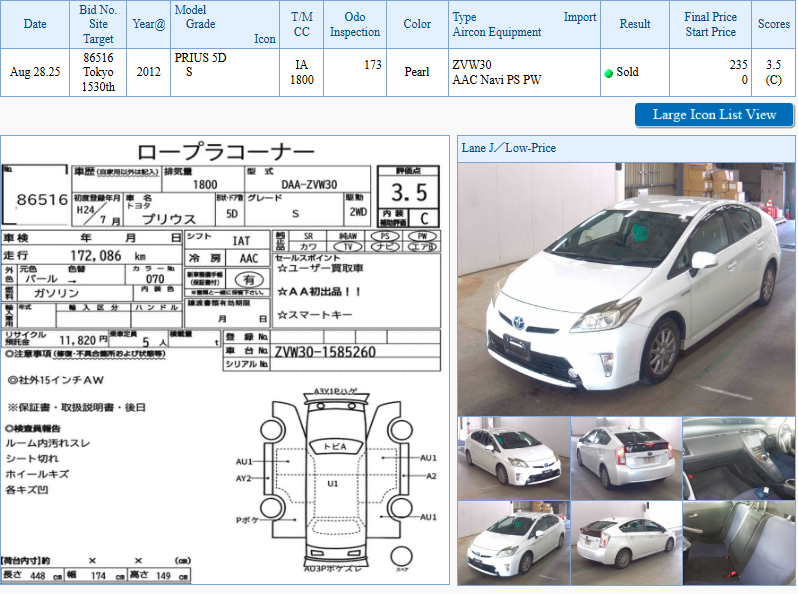Screen dimensions: 798x594
Task: View the rear-side angle Prius thumbnail
Action: tap(626, 542)
